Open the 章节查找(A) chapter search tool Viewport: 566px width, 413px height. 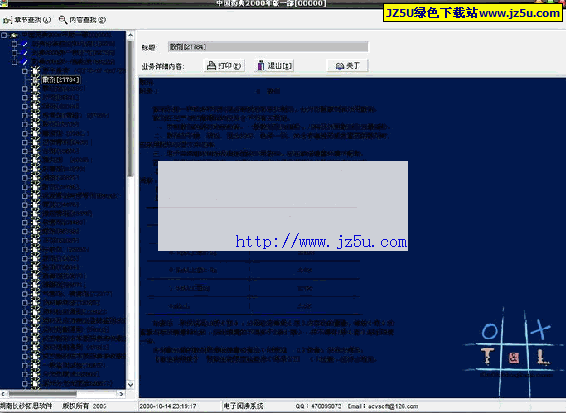[27, 20]
